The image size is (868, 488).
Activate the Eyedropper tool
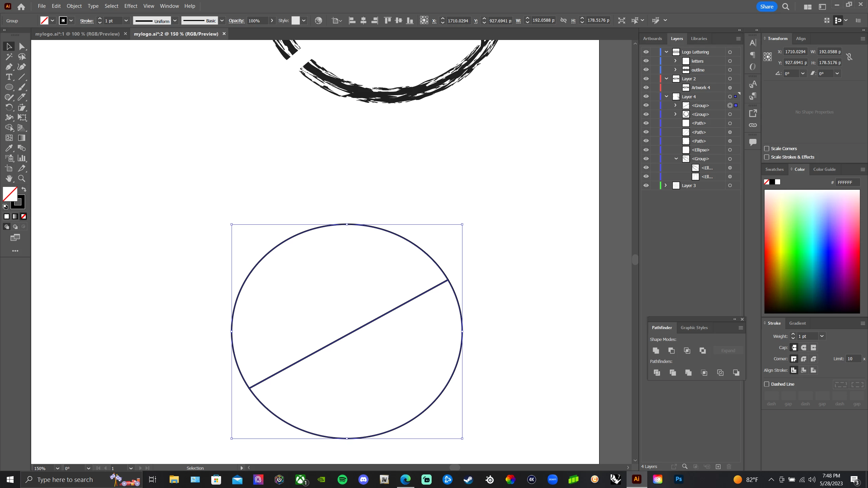tap(9, 148)
